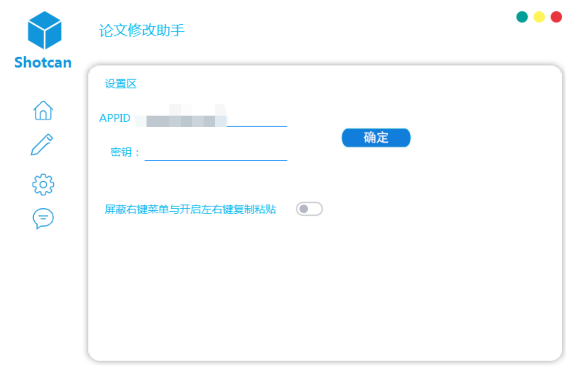Click the green circle window button
Screen dimensions: 588x382
pos(522,17)
